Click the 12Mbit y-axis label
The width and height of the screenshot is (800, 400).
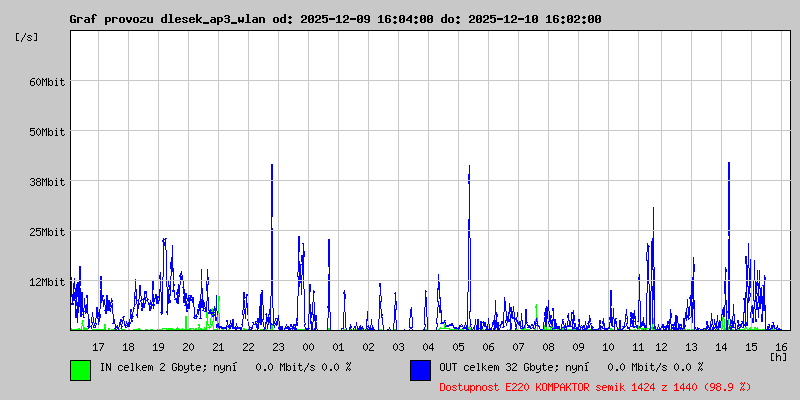[x=48, y=282]
